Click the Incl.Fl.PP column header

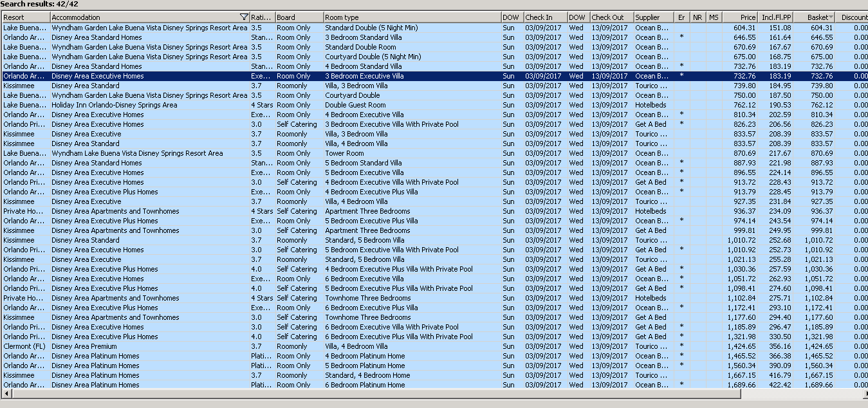[775, 17]
